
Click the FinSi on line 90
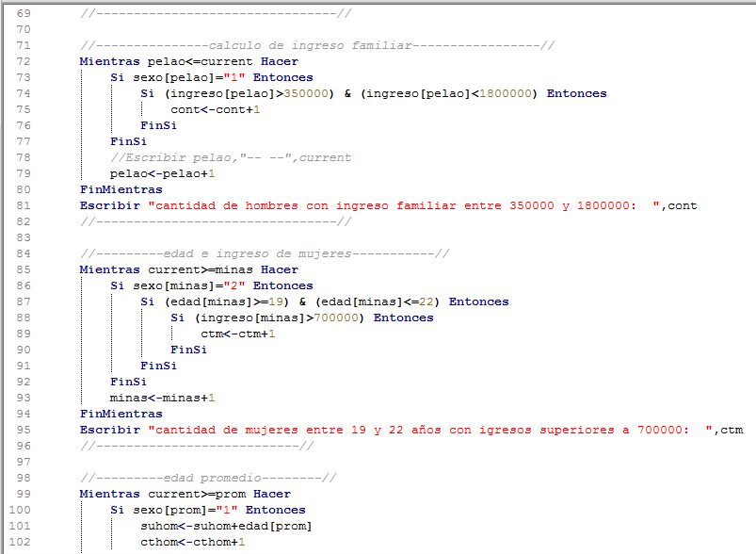pos(188,350)
